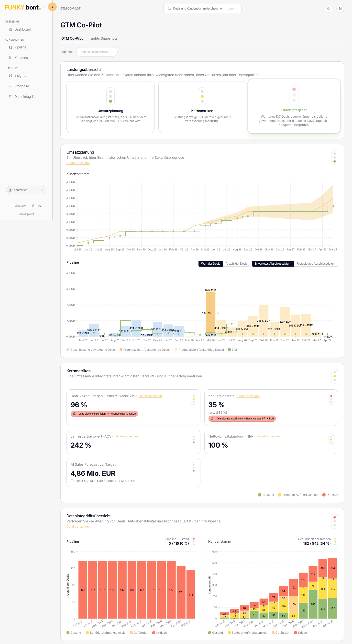352x644 pixels.
Task: Click Abmelden to log out
Action: coord(19,206)
